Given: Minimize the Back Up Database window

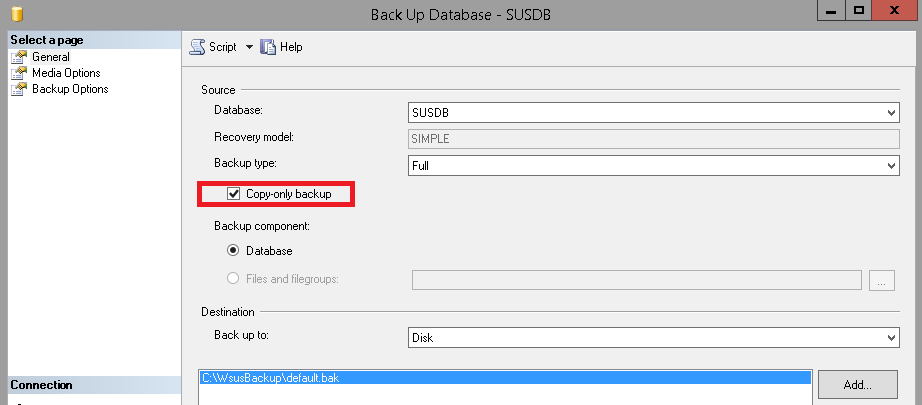Looking at the screenshot, I should [831, 11].
